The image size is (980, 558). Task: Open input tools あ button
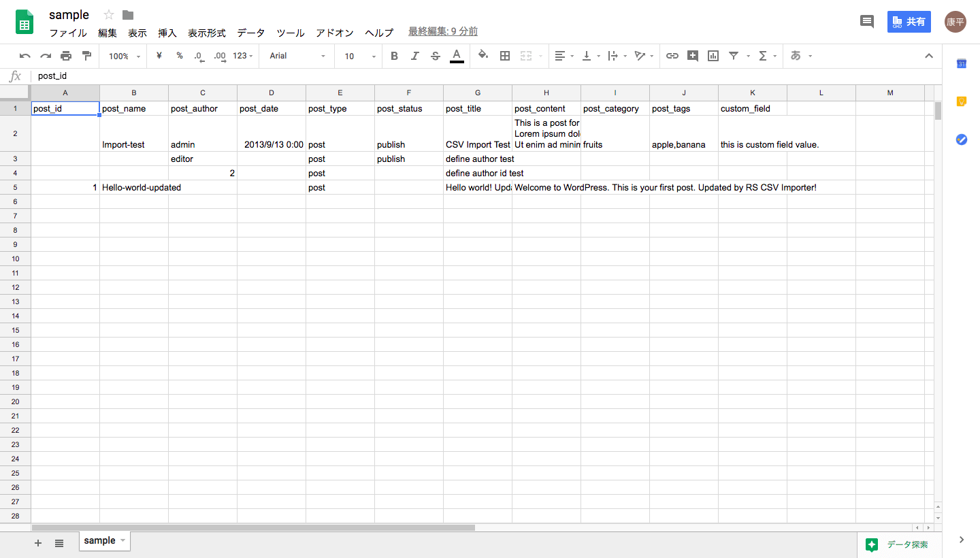[796, 56]
